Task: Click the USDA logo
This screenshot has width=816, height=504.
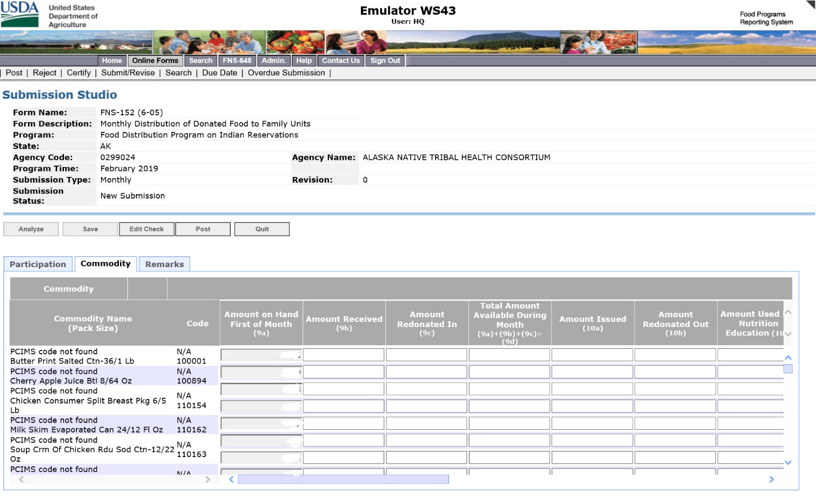Action: click(21, 14)
